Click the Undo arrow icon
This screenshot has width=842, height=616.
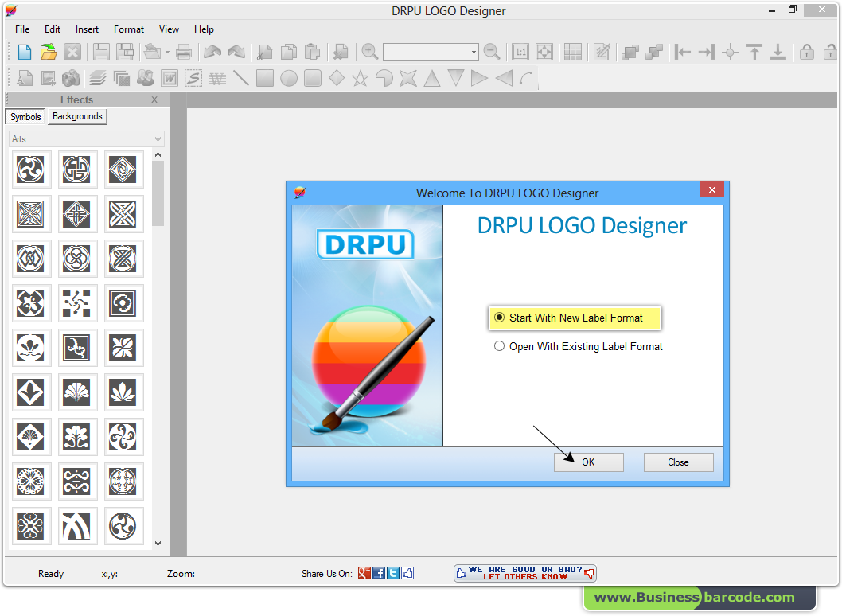click(212, 52)
